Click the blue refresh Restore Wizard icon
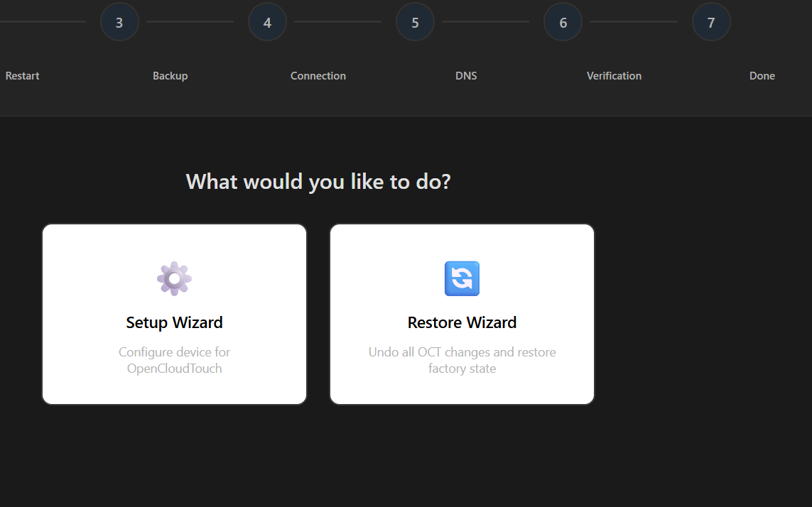812x507 pixels. pos(462,278)
